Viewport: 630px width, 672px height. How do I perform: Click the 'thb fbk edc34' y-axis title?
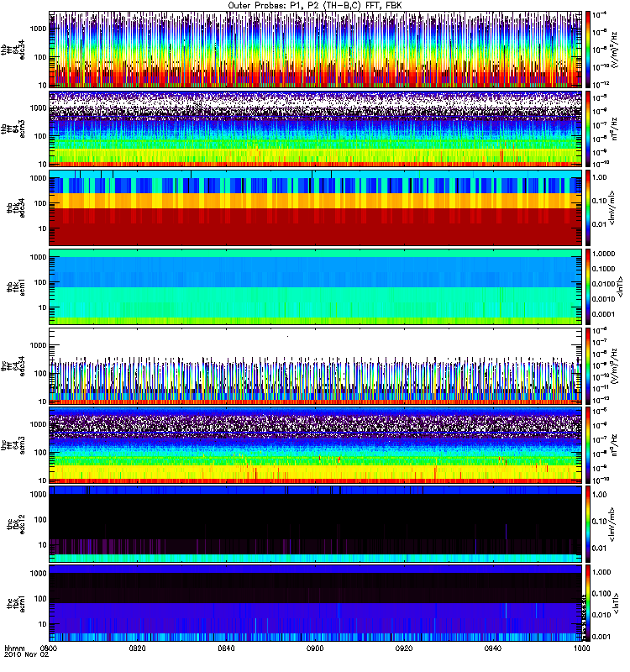tap(15, 207)
